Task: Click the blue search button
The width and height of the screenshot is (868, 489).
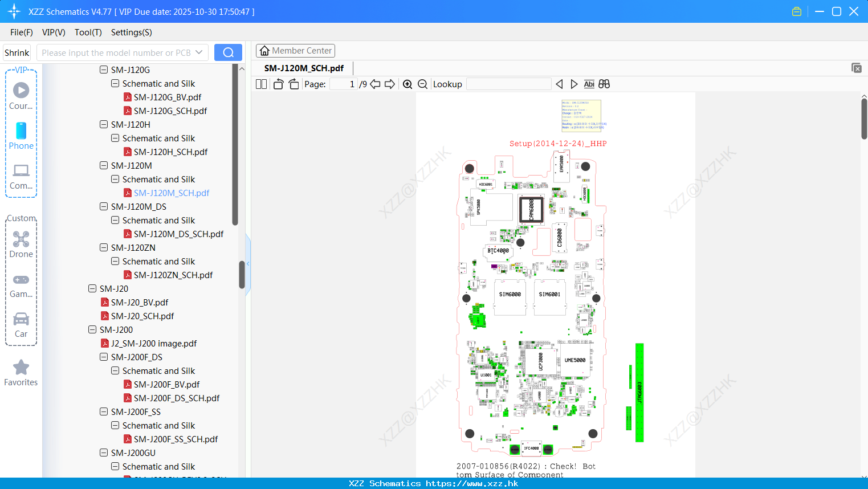Action: coord(228,52)
